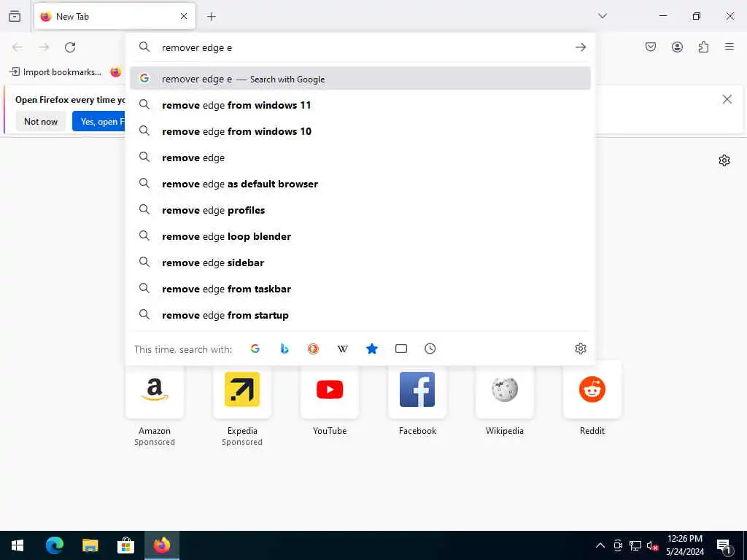
Task: Open the Firefox account icon
Action: [x=677, y=47]
